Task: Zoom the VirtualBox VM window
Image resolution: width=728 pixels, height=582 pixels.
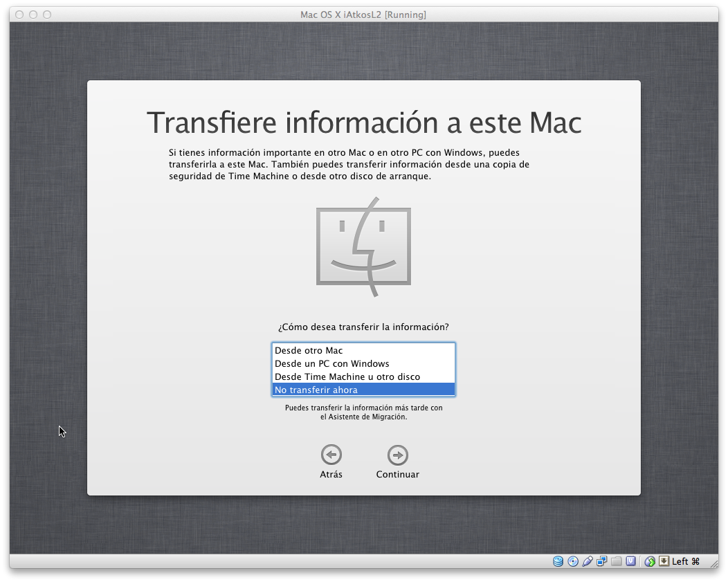Action: click(47, 15)
